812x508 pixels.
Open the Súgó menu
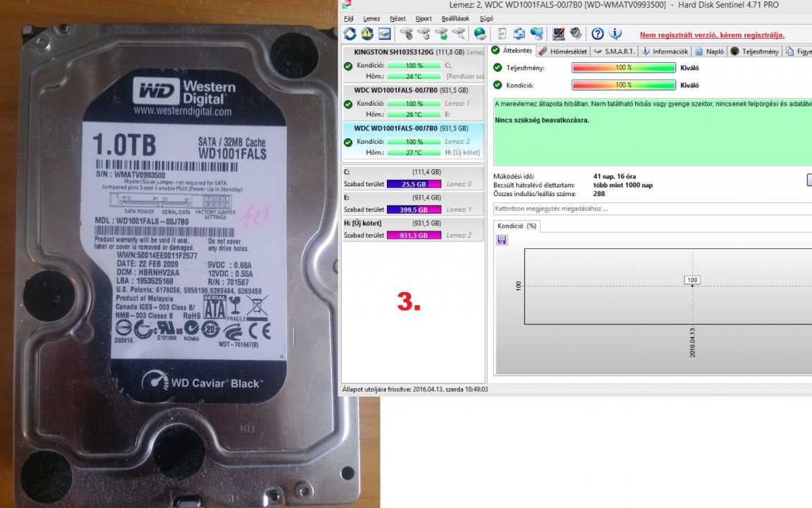tap(486, 18)
